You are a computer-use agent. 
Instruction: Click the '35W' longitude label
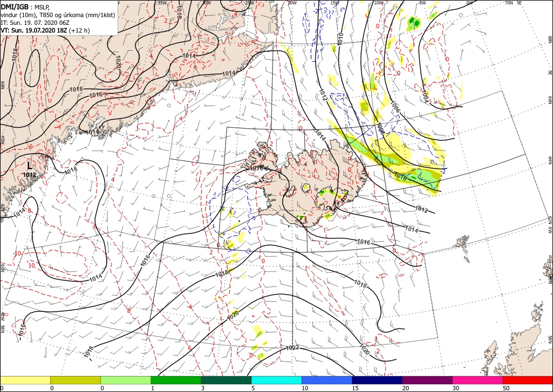coord(162,3)
